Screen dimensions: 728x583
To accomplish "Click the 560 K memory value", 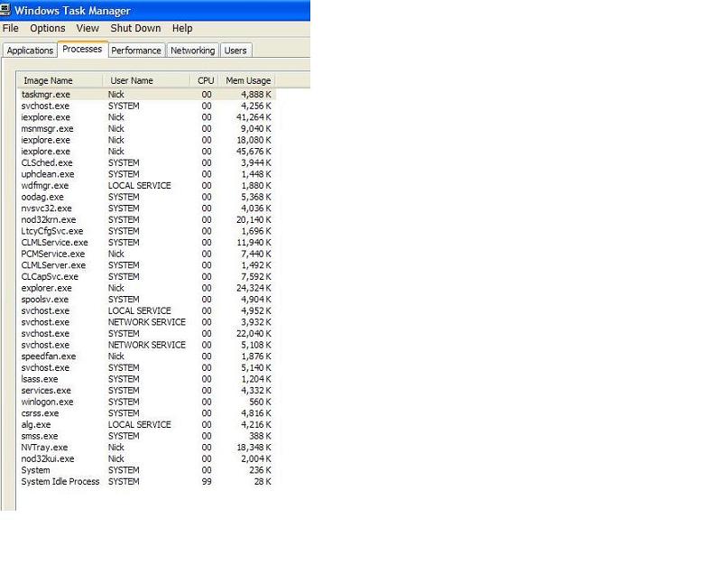I will coord(260,402).
